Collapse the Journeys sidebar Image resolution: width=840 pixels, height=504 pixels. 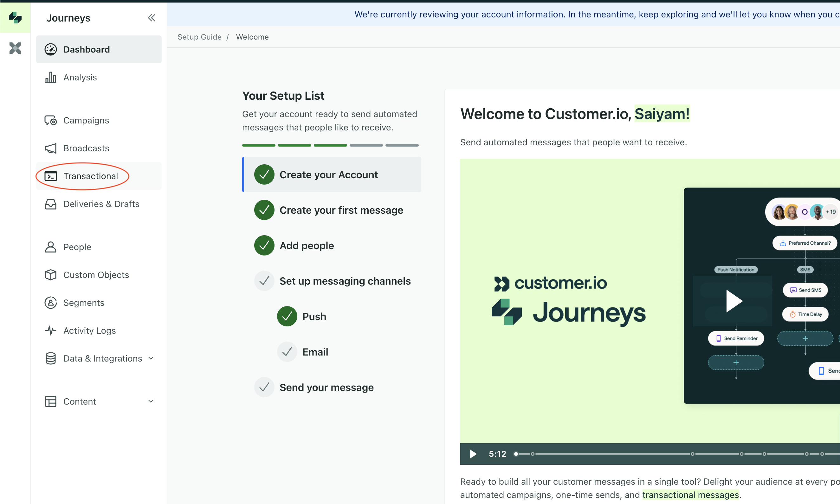[151, 18]
